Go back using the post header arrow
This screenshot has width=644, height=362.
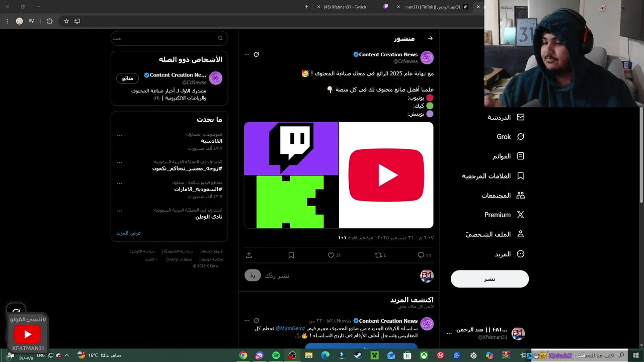coord(430,38)
